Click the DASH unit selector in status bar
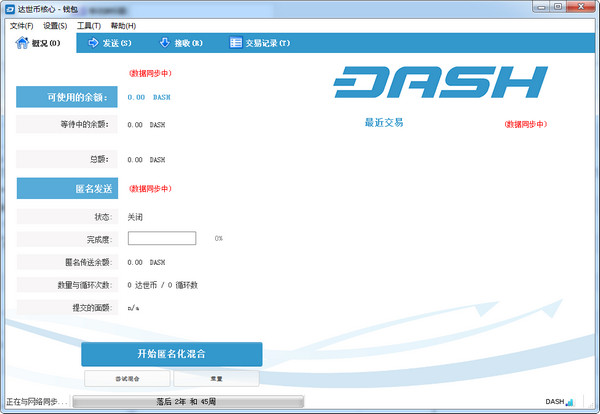 click(554, 402)
